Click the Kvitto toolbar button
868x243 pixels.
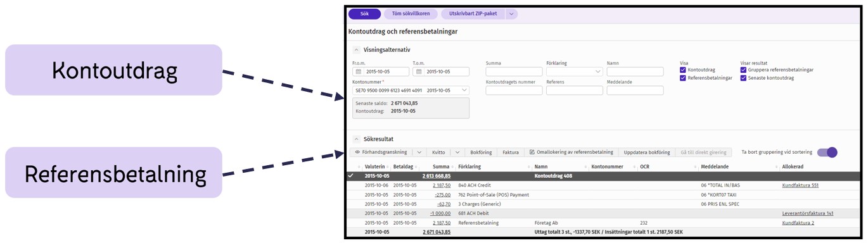(x=438, y=153)
